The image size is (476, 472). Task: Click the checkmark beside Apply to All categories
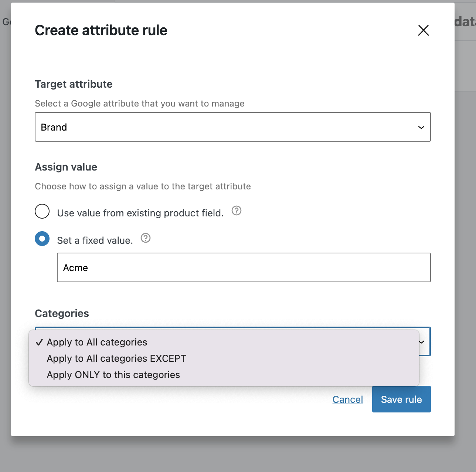(39, 342)
